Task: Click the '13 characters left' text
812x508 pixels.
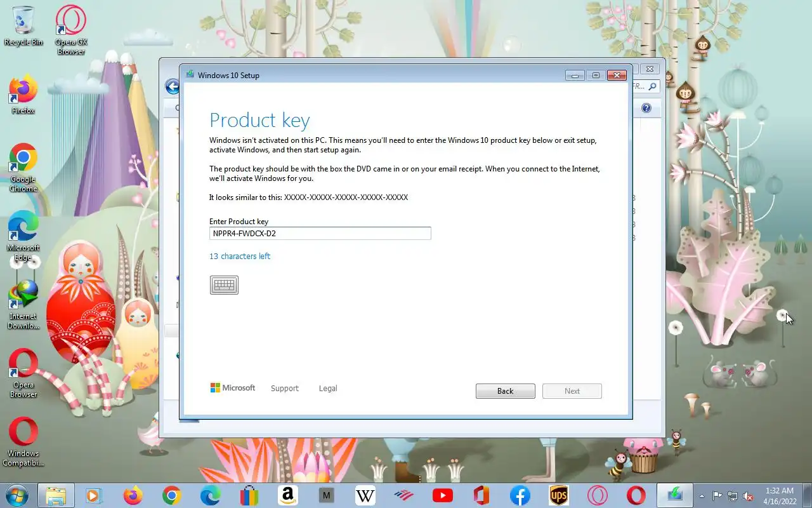Action: tap(240, 256)
